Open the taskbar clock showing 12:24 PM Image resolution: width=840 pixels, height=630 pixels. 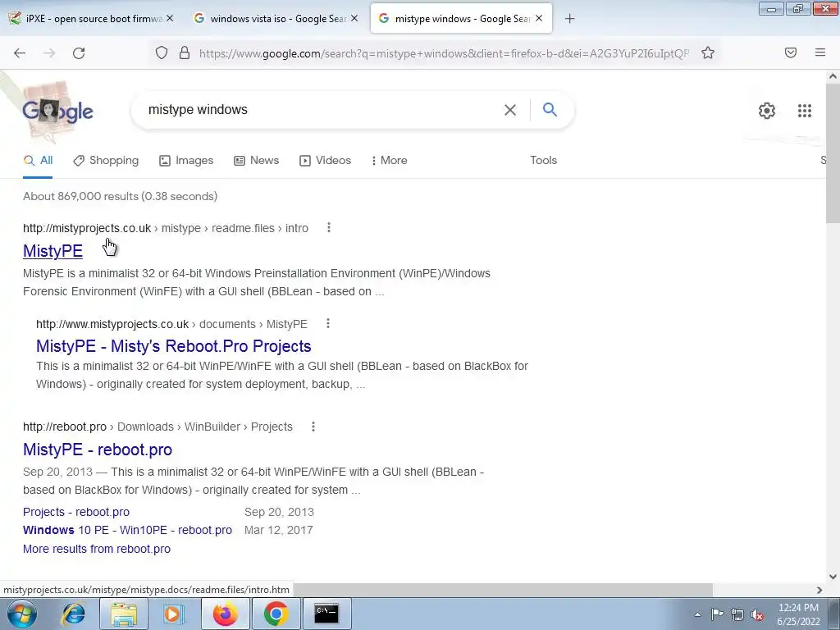pos(798,614)
